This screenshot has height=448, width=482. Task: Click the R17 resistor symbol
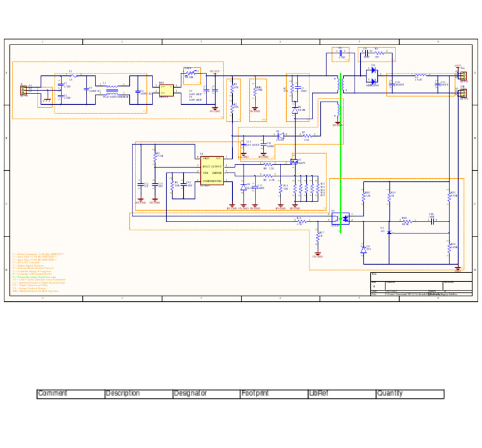[x=318, y=237]
